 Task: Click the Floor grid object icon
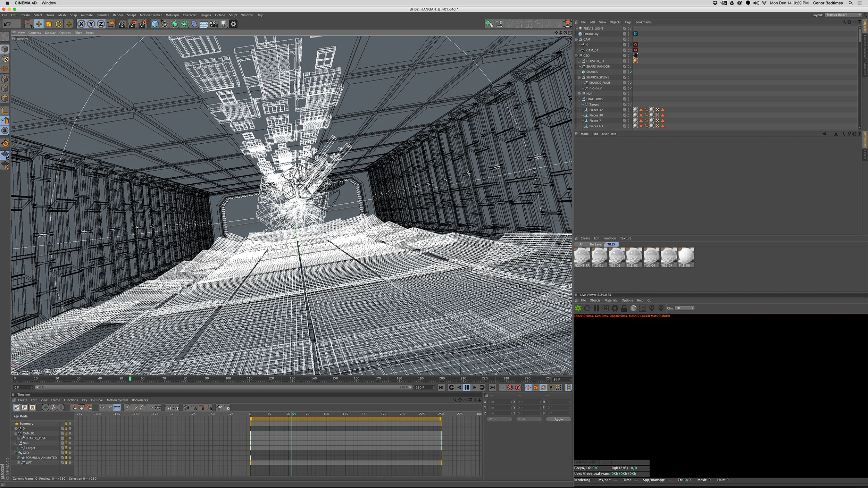(x=204, y=24)
